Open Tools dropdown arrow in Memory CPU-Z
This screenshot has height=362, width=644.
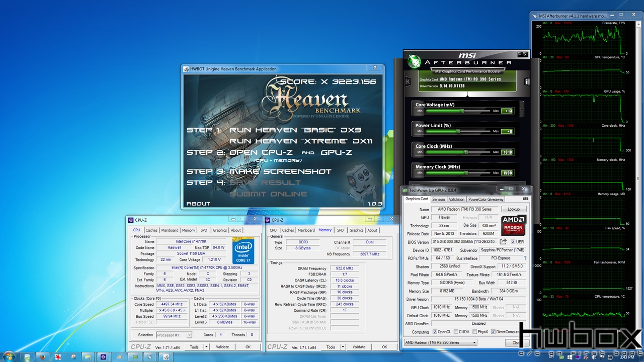pos(343,347)
